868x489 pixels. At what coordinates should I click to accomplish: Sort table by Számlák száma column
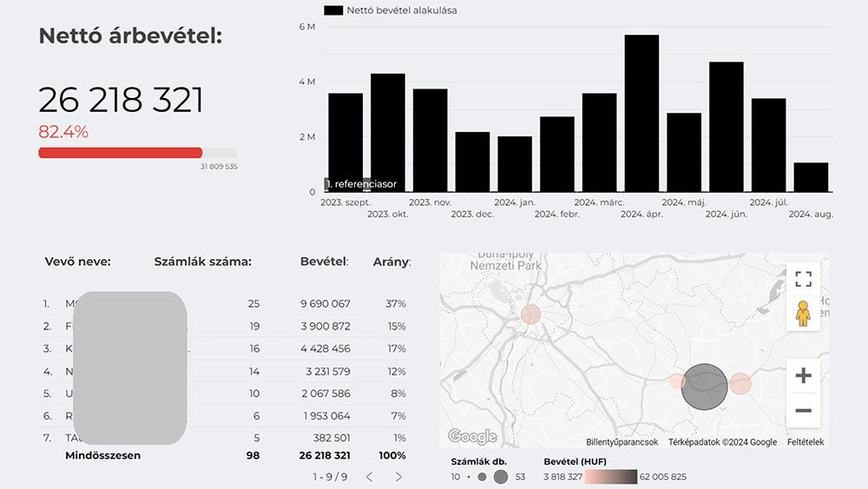[x=202, y=261]
